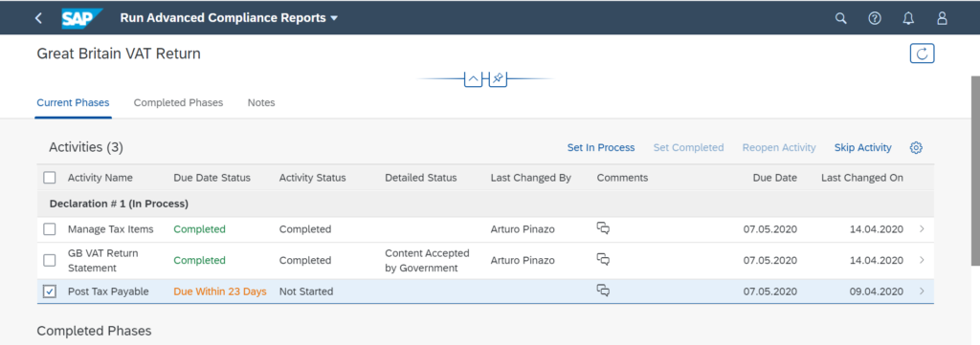Click 'Not Started' activity status
980x345 pixels.
click(306, 291)
